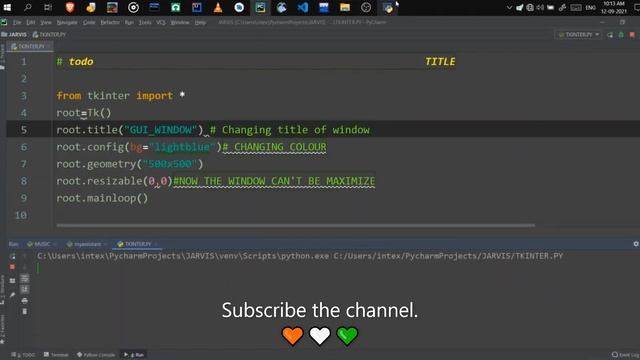Click the ENG language indicator
This screenshot has height=360, width=640.
click(590, 7)
